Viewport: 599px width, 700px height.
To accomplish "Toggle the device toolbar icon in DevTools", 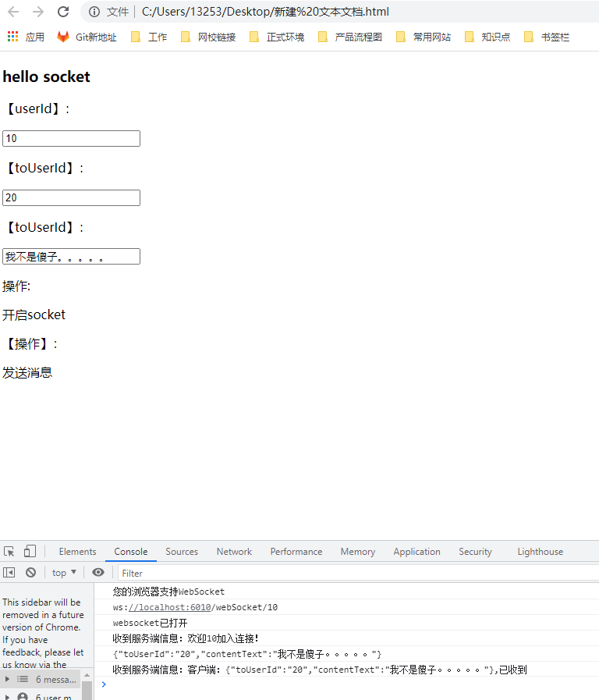I will (30, 552).
